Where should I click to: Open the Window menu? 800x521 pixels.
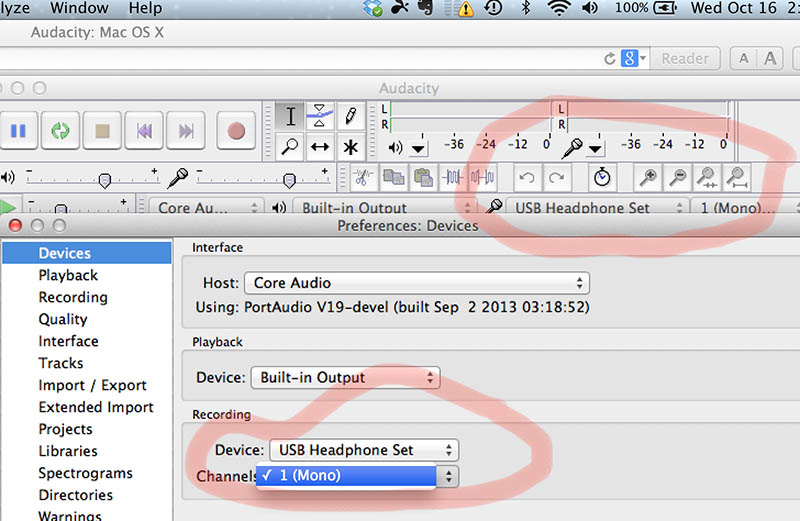tap(79, 8)
